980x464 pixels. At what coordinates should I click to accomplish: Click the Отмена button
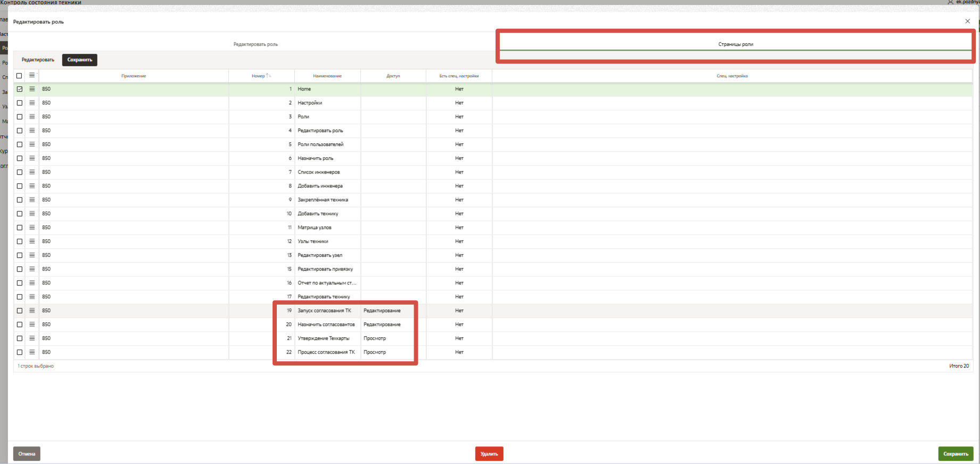(27, 454)
